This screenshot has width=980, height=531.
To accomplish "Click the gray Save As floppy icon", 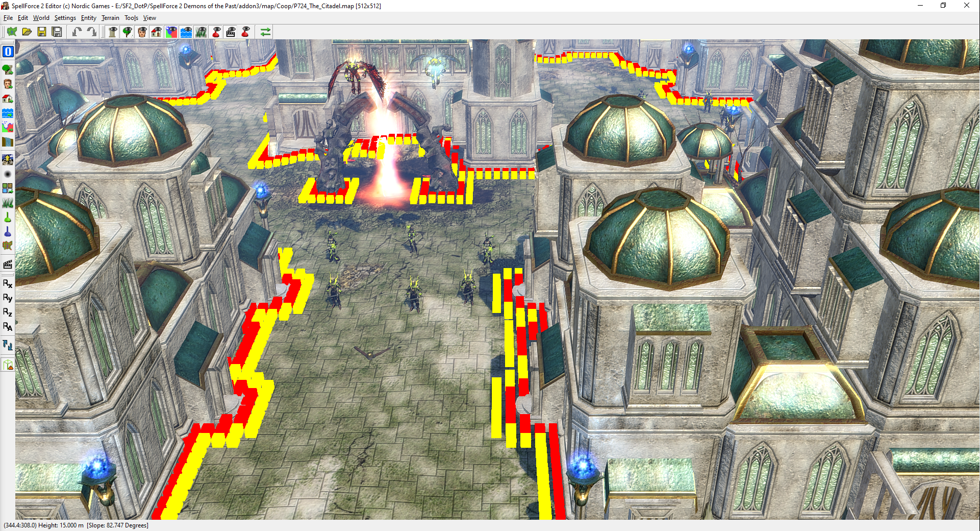I will point(57,32).
